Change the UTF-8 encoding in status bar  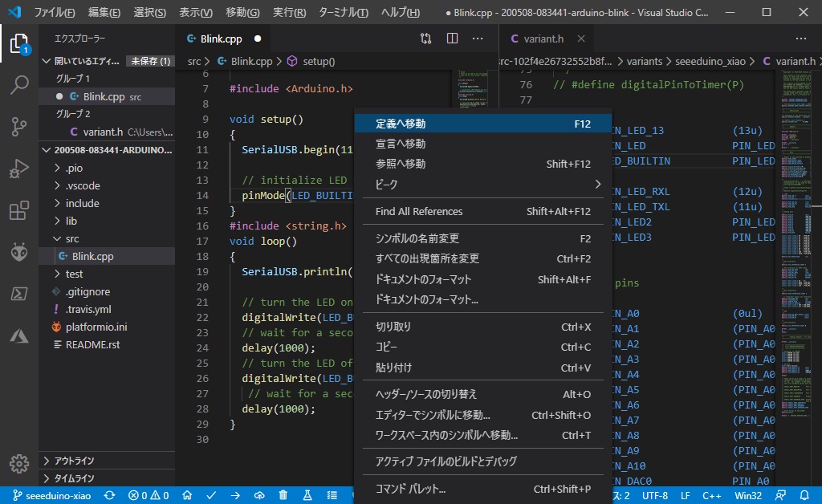pos(655,495)
